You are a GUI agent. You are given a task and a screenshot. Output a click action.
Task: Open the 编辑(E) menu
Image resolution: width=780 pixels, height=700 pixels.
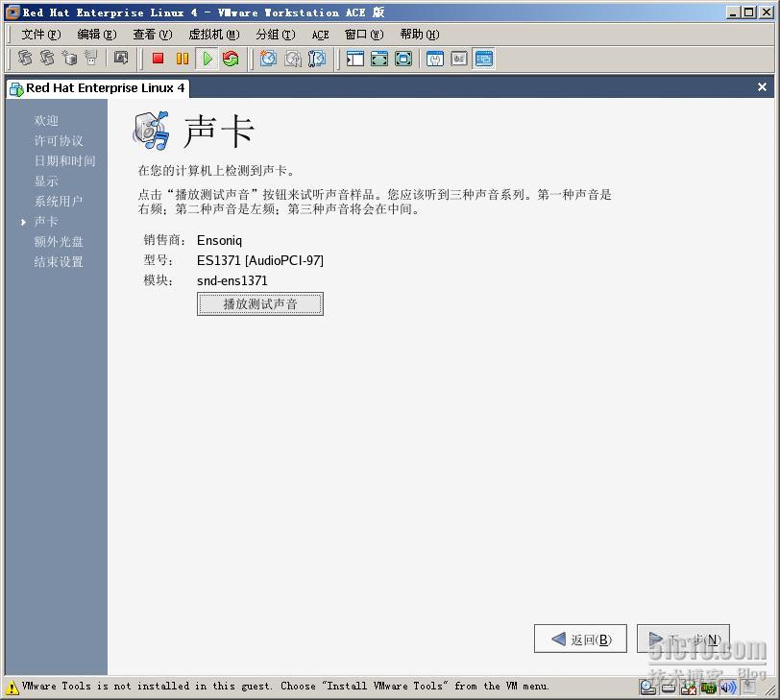[x=96, y=35]
